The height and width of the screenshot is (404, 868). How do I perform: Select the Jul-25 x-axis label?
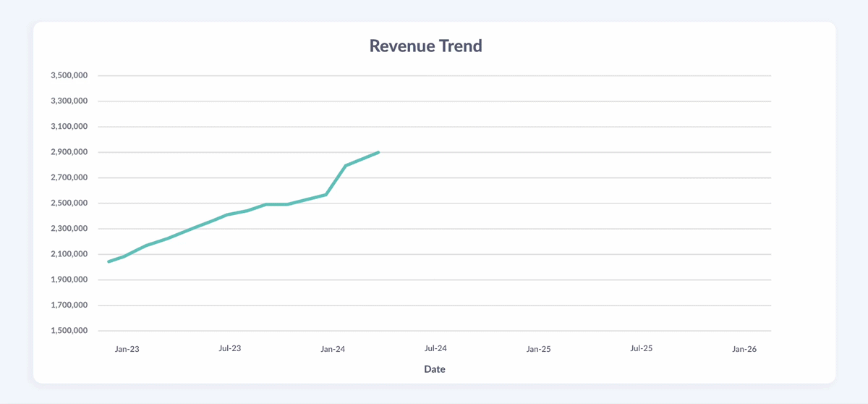point(641,348)
